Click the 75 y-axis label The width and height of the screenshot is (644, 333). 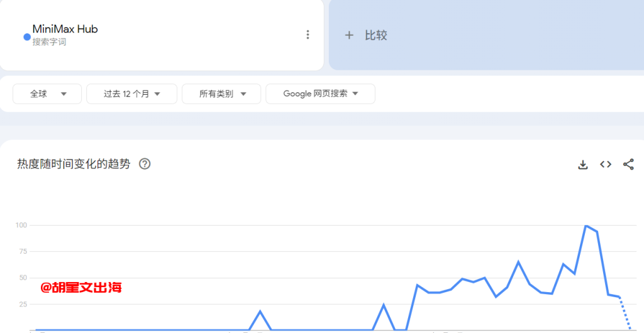(23, 252)
